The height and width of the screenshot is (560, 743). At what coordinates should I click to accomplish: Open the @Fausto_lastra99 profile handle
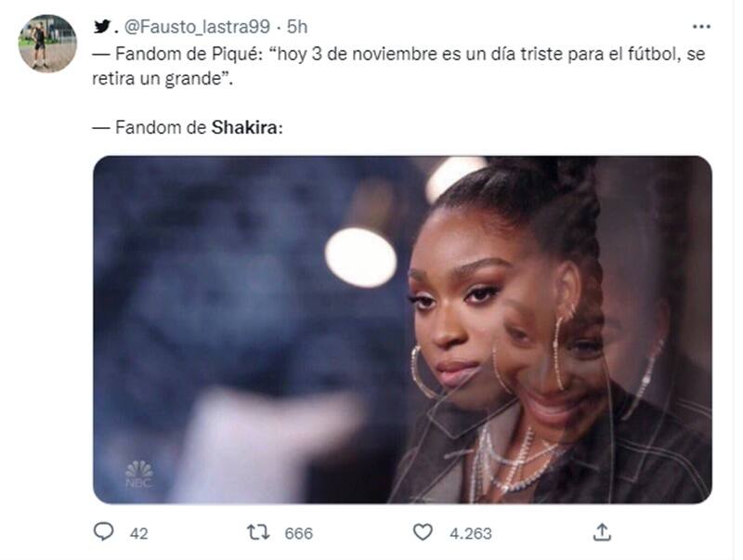point(197,27)
